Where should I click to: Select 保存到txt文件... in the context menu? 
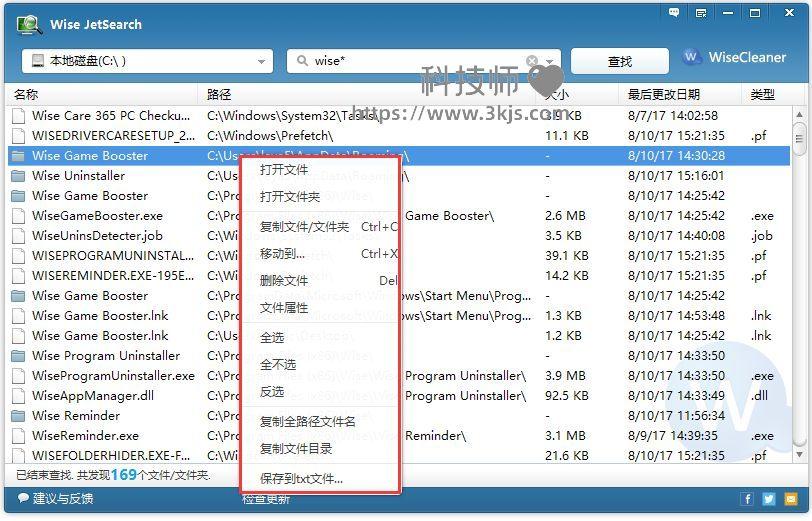pos(321,479)
